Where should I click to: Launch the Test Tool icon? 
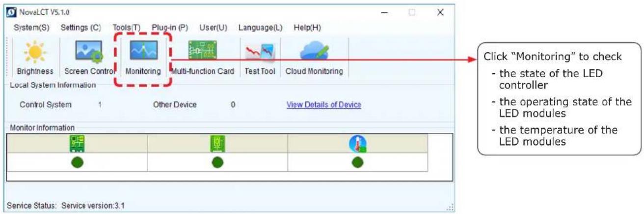click(260, 53)
